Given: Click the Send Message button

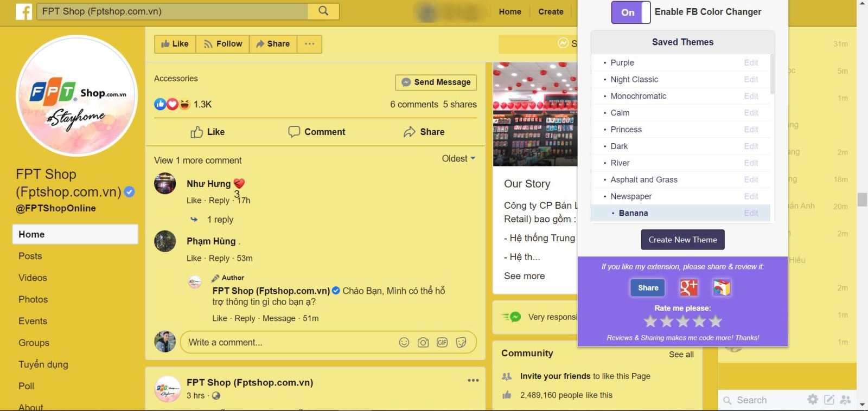Looking at the screenshot, I should [436, 82].
